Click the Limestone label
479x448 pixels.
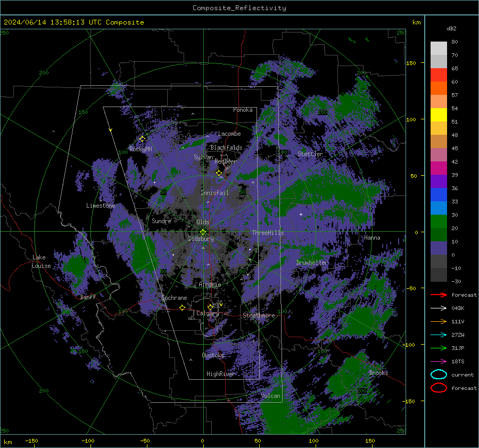[101, 206]
